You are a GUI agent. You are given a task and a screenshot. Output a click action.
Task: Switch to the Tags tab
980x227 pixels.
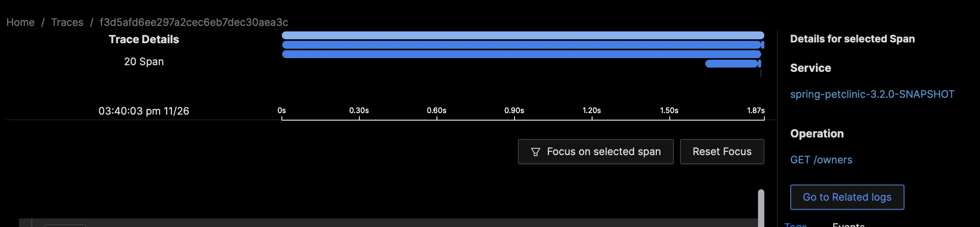(x=795, y=225)
